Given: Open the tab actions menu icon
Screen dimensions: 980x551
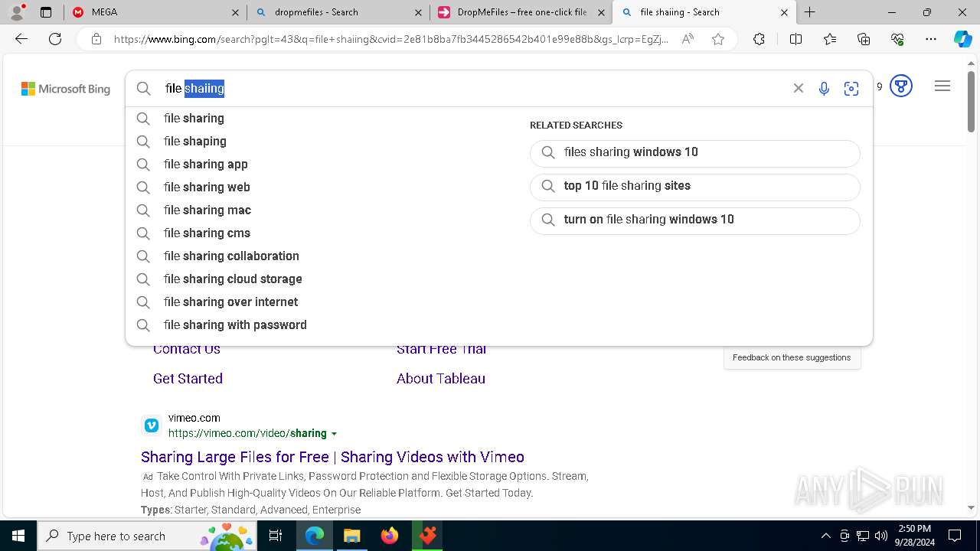Looking at the screenshot, I should click(46, 12).
